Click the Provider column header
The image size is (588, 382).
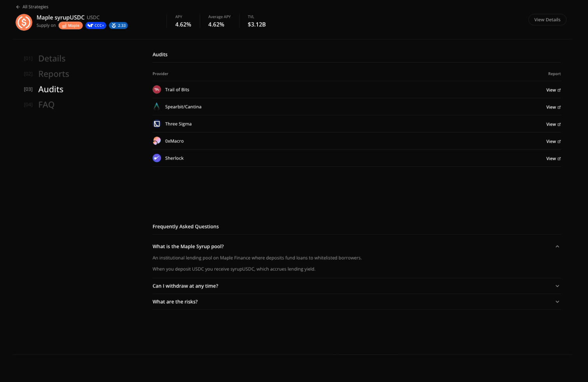[x=160, y=74]
